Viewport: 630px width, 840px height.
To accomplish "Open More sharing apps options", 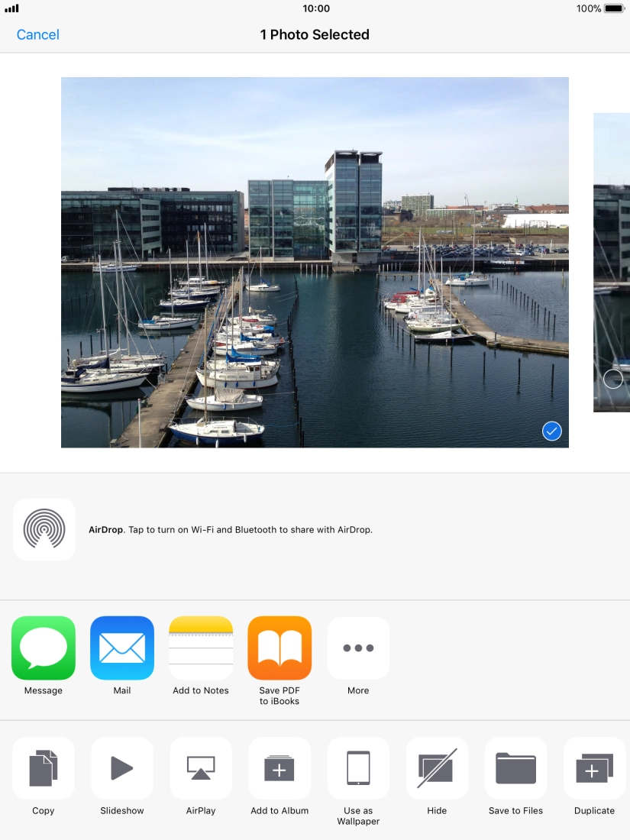I will point(358,648).
